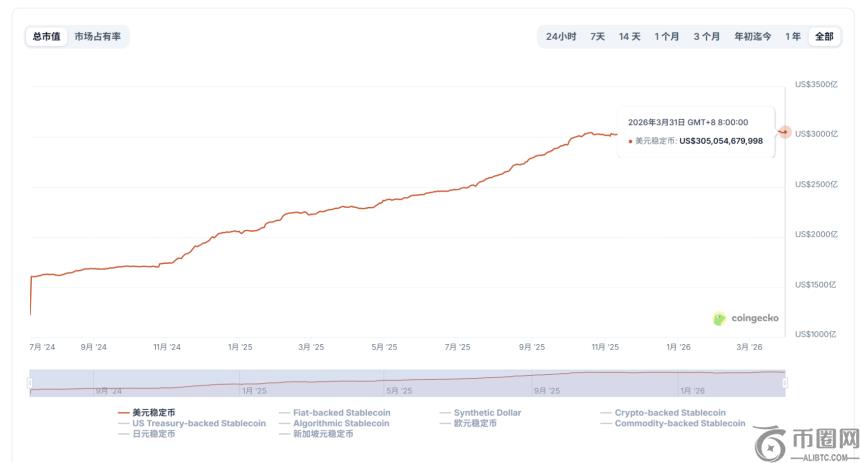Select the 全部 time range
860x463 pixels.
pyautogui.click(x=824, y=36)
